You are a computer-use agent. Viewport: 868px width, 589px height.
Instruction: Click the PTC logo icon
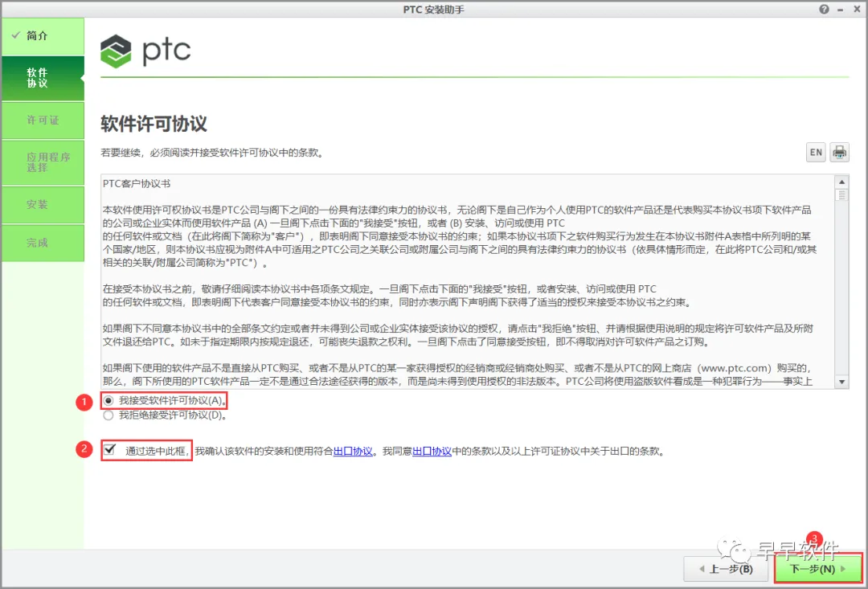[x=116, y=51]
